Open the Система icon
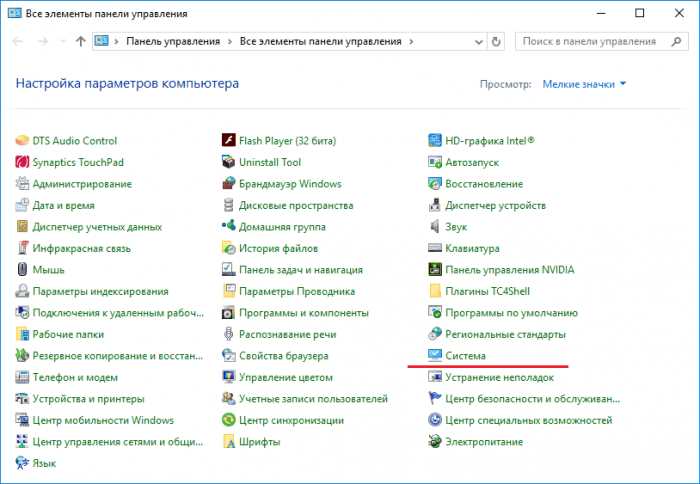The height and width of the screenshot is (484, 700). coord(435,355)
